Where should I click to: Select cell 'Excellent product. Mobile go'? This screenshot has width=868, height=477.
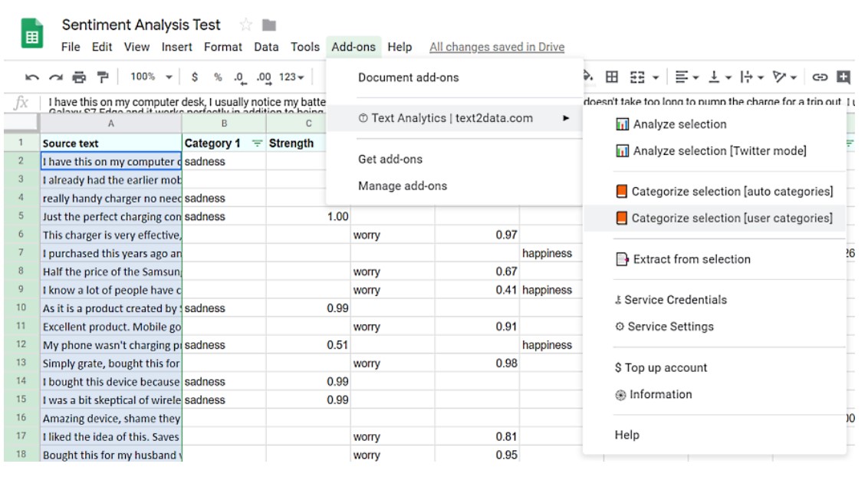tap(110, 327)
